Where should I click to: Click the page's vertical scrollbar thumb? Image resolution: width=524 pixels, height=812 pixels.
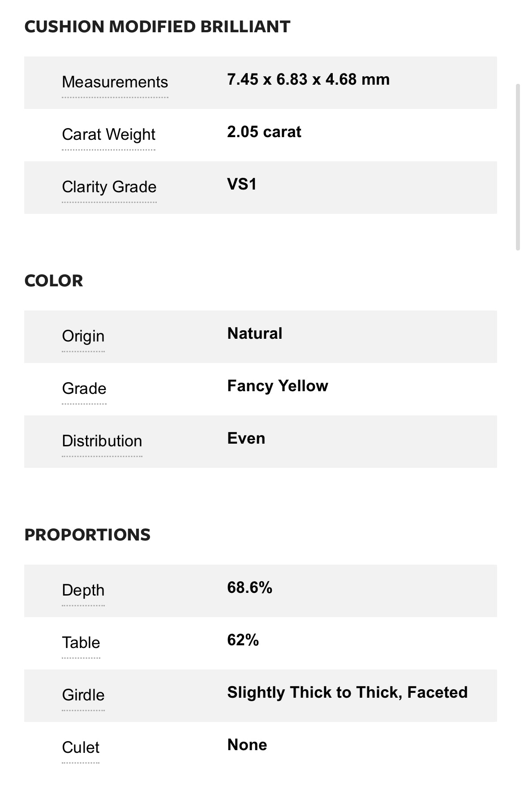pos(518,167)
